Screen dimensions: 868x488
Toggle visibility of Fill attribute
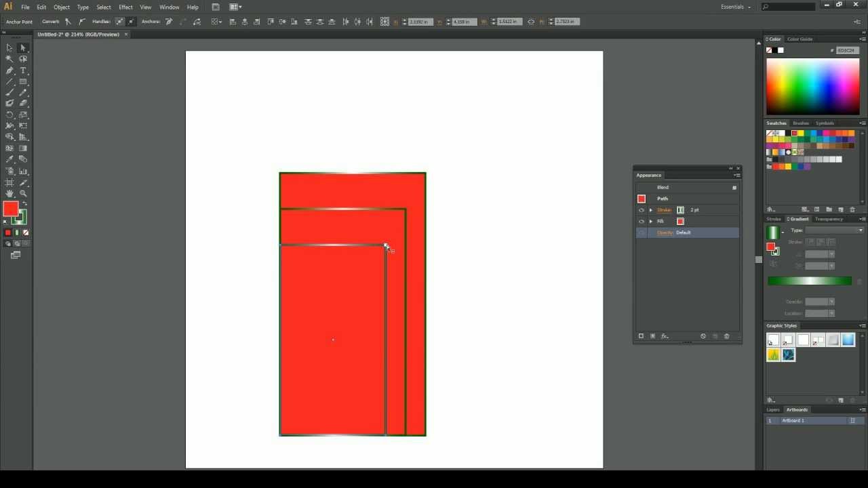click(x=642, y=222)
